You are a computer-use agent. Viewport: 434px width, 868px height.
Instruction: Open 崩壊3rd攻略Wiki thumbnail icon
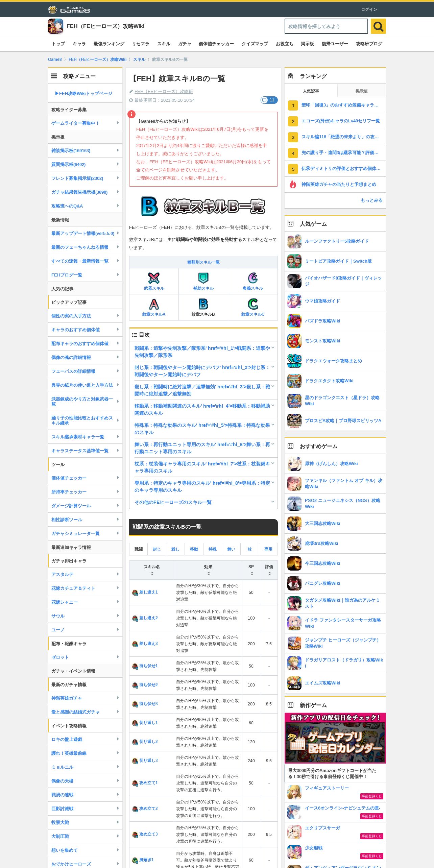pyautogui.click(x=294, y=544)
